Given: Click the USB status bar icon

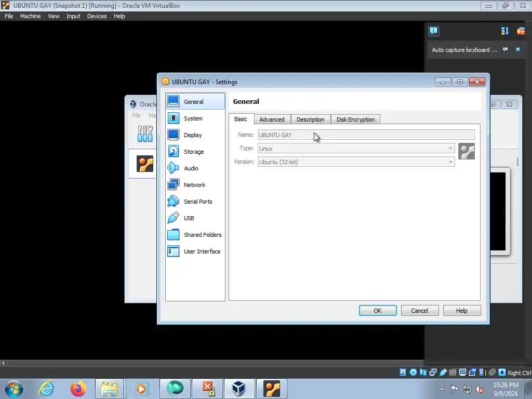Looking at the screenshot, I should 443,372.
